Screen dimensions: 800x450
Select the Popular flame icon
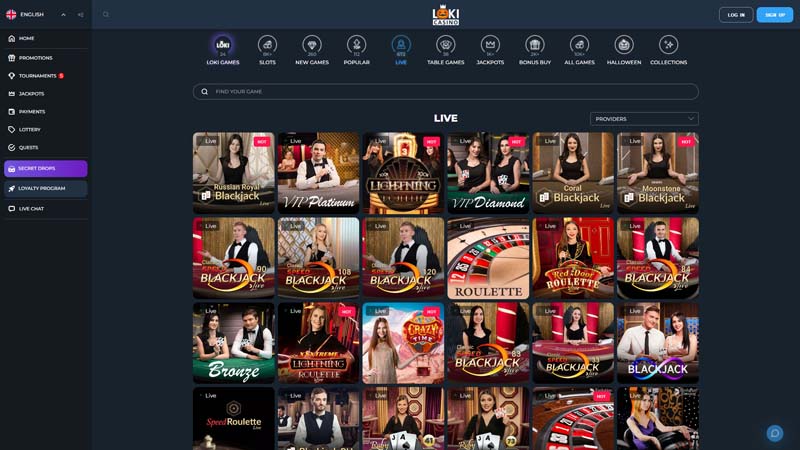[x=357, y=45]
